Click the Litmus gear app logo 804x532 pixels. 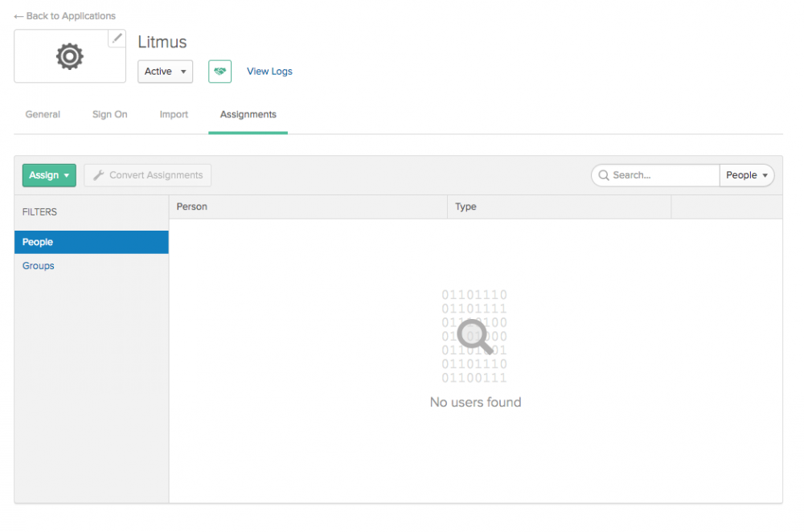[x=70, y=56]
